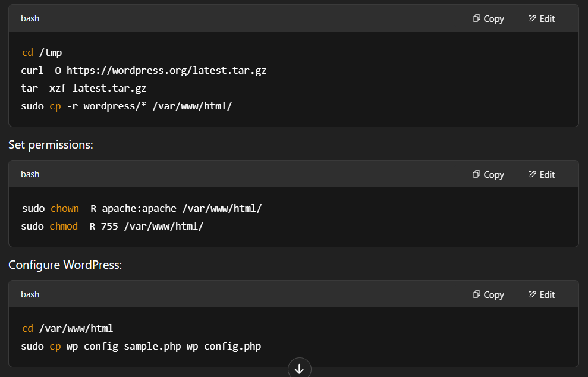
Task: Click the pencil icon in permissions block
Action: 532,174
